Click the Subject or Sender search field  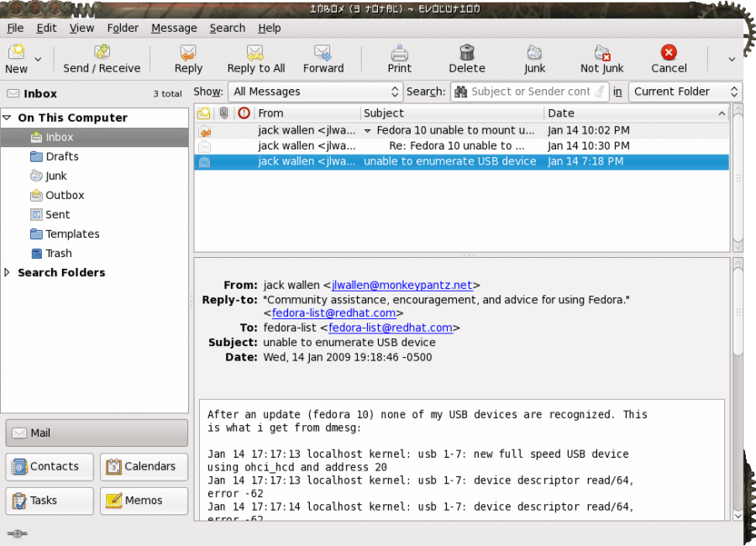click(530, 92)
